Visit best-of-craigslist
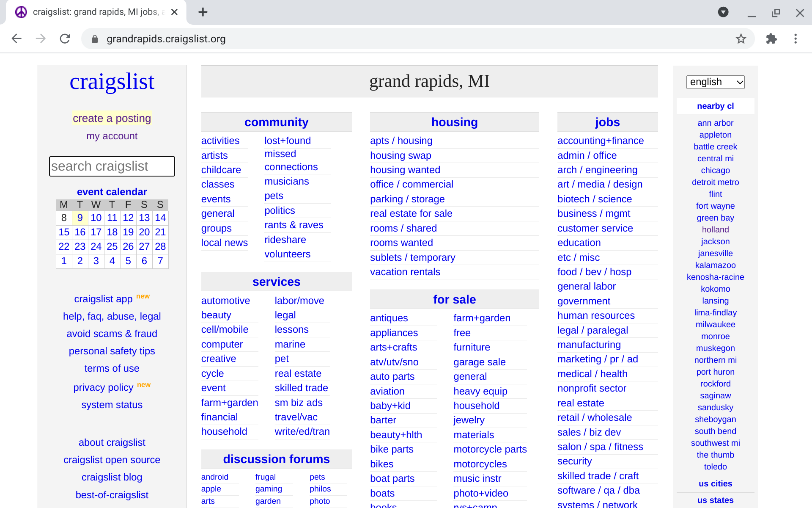 (x=112, y=495)
